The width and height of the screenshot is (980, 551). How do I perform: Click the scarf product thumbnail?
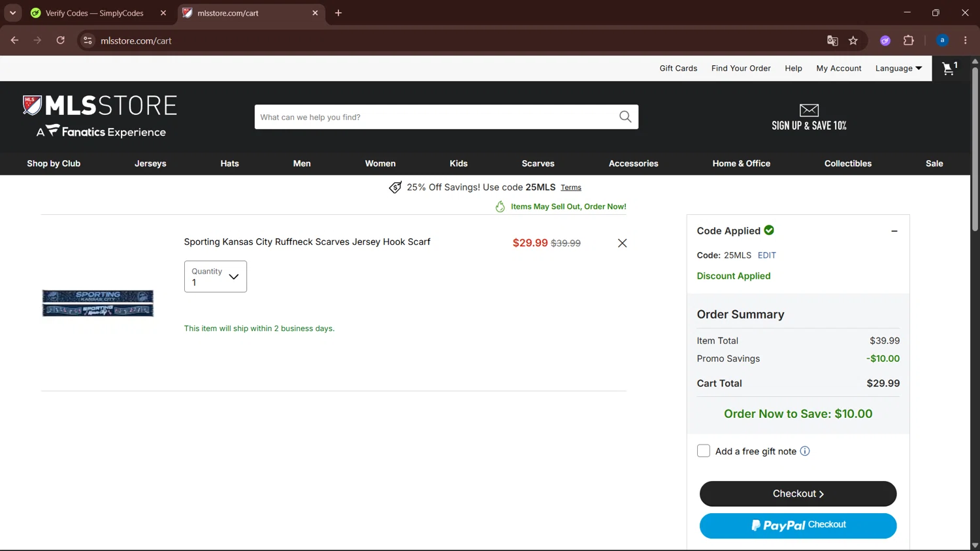pos(98,304)
